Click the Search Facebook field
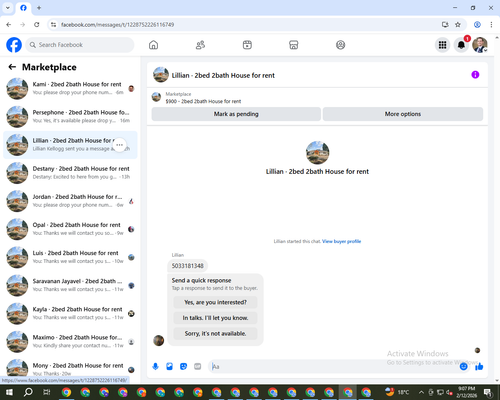 (x=80, y=45)
